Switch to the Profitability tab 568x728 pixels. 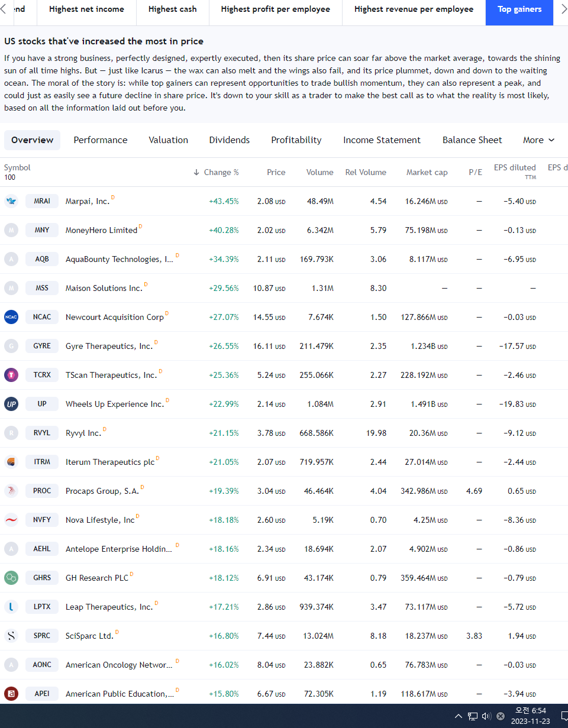pyautogui.click(x=296, y=140)
